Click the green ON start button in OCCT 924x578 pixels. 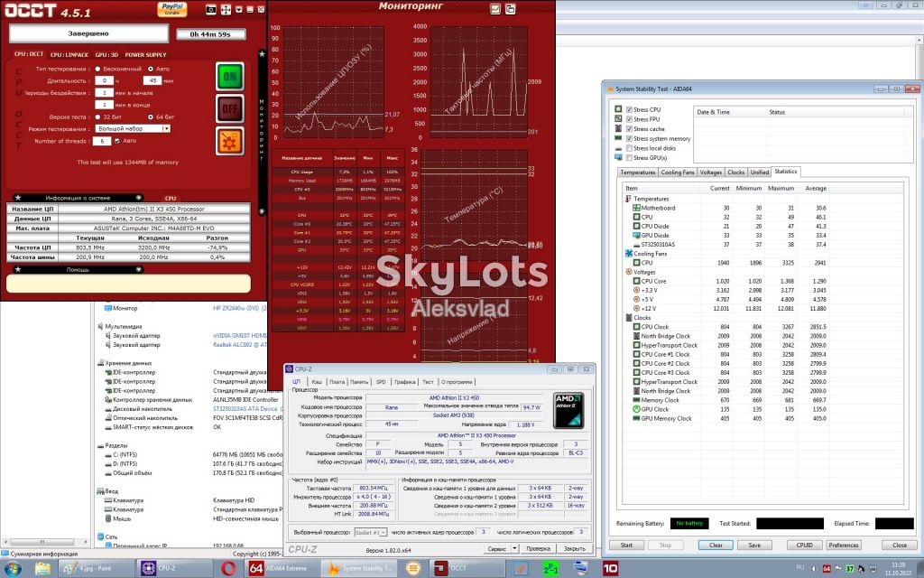pos(230,76)
